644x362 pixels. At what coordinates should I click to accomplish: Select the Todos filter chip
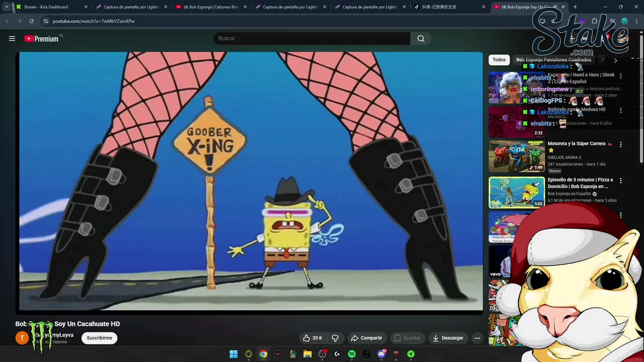coord(499,60)
